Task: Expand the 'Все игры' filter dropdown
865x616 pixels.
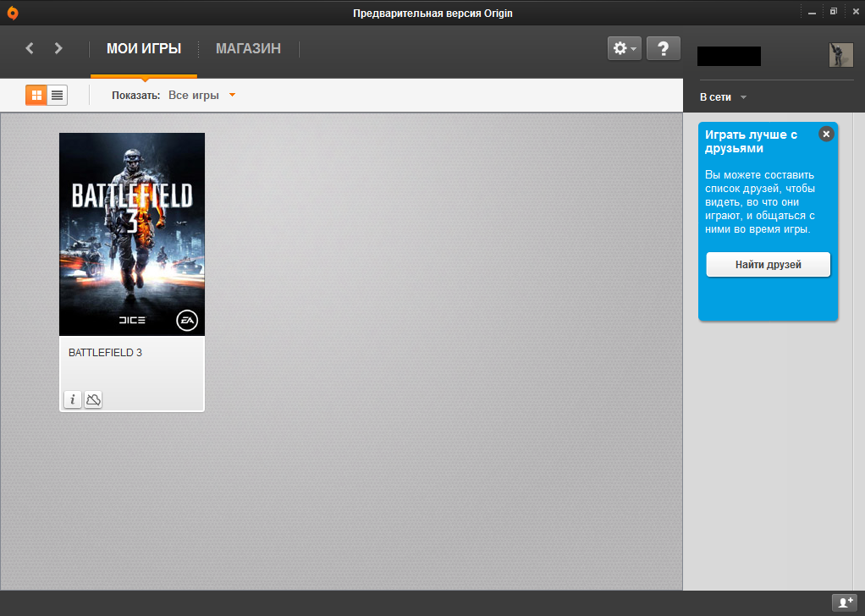Action: point(201,96)
